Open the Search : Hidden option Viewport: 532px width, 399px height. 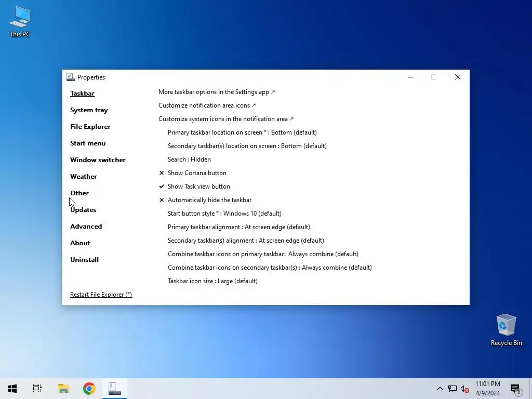coord(189,159)
